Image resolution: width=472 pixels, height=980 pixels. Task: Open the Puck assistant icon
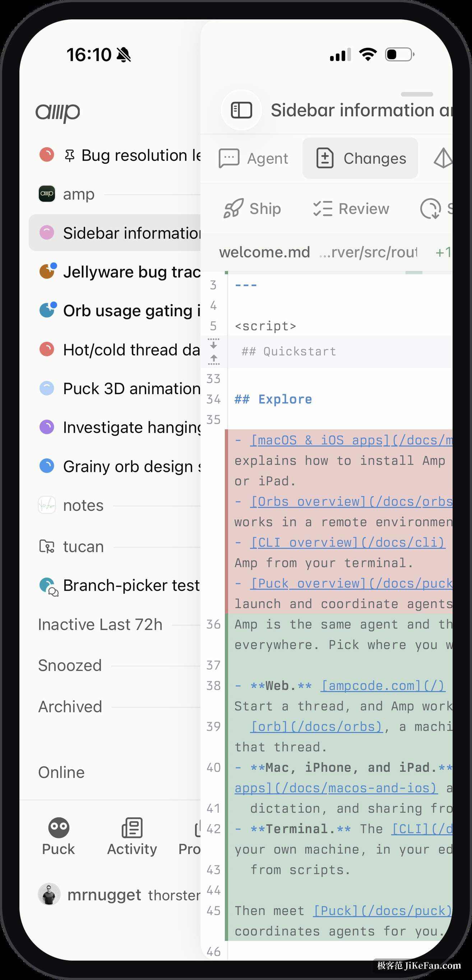[59, 827]
